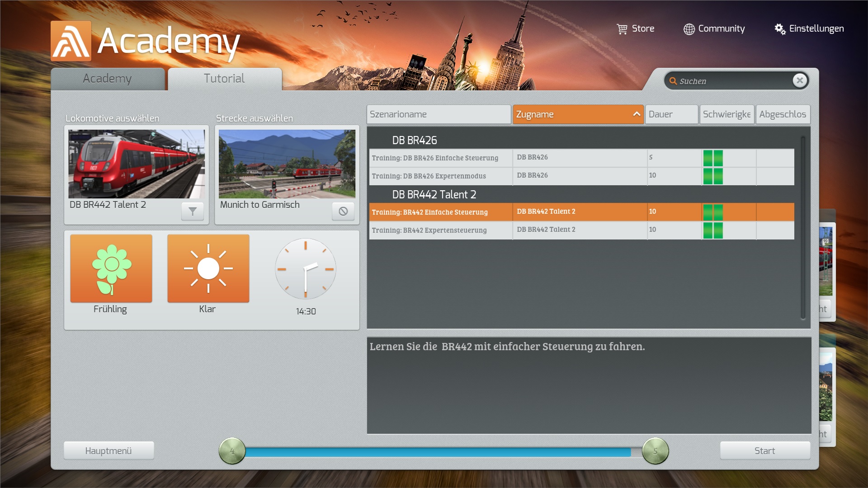Image resolution: width=868 pixels, height=488 pixels.
Task: Collapse the DB BR442 Talent 2 group
Action: tap(434, 195)
